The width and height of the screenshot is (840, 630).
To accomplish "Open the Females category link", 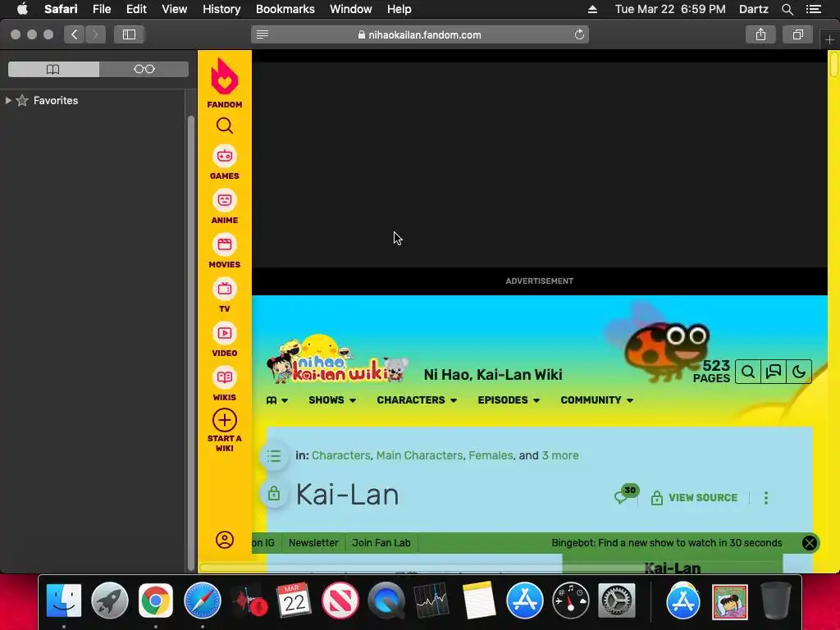I will [491, 455].
